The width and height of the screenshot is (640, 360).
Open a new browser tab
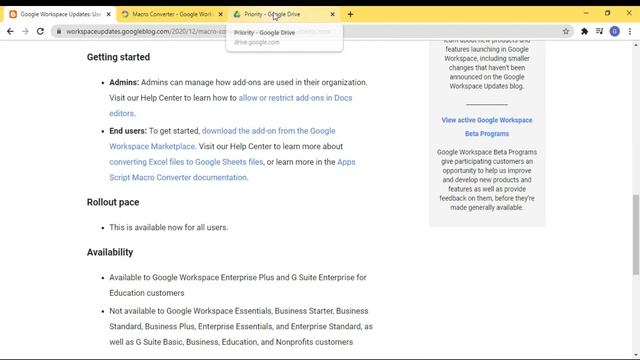[350, 14]
